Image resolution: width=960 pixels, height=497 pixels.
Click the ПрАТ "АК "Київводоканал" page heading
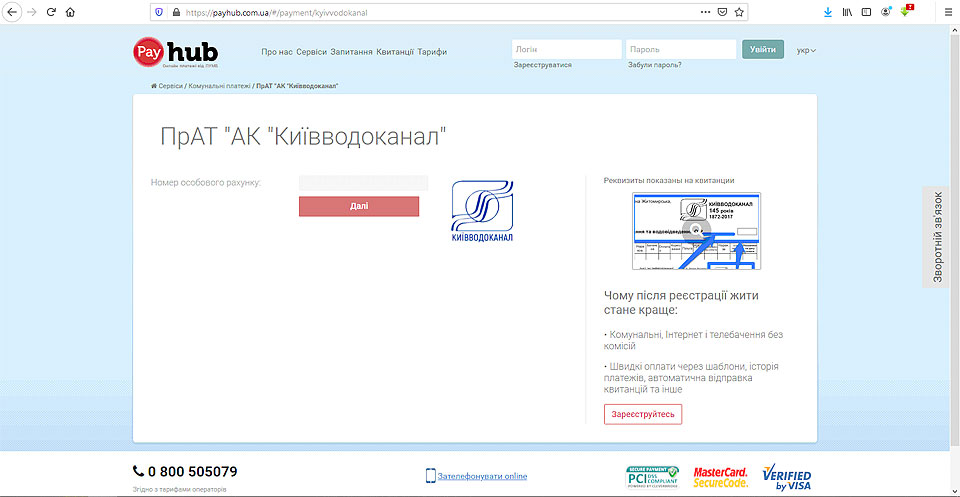[303, 136]
